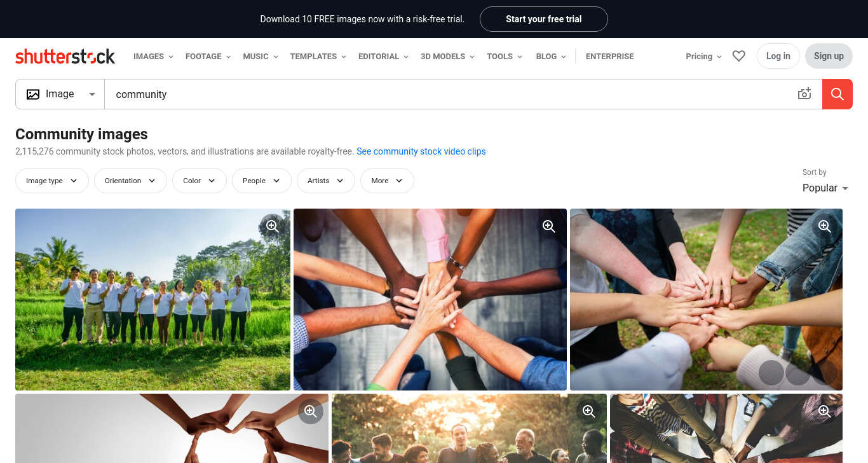
Task: Open the group in rice field photo
Action: pos(153,300)
